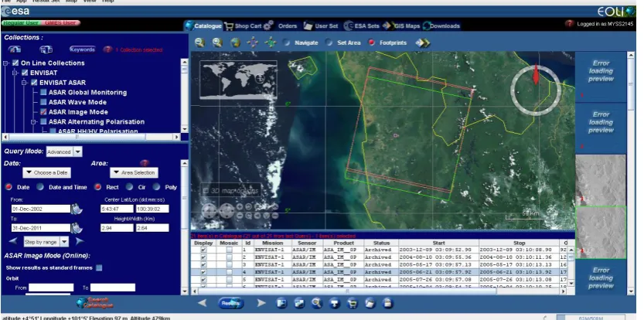Click the filter T-shaped icon in bottom toolbar

tap(335, 304)
